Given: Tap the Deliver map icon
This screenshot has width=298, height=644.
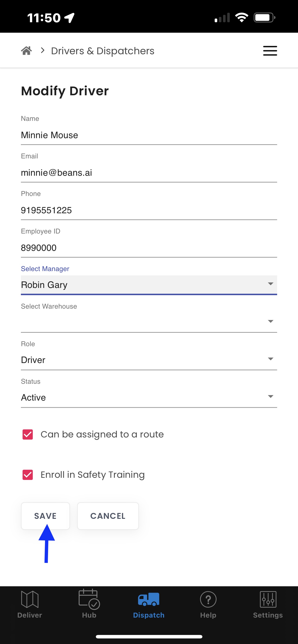Looking at the screenshot, I should 29,599.
